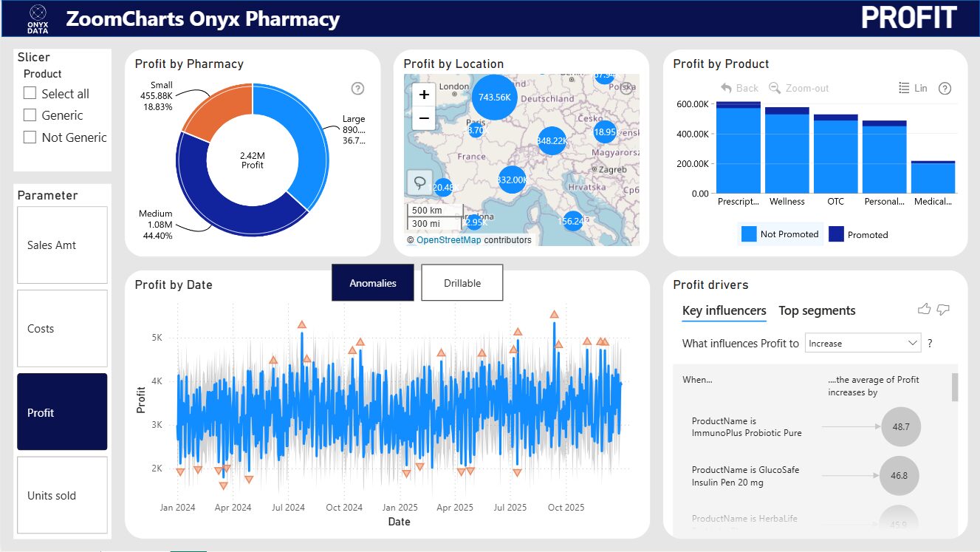980x552 pixels.
Task: Switch view to Drillable on Profit by Date
Action: [x=462, y=282]
